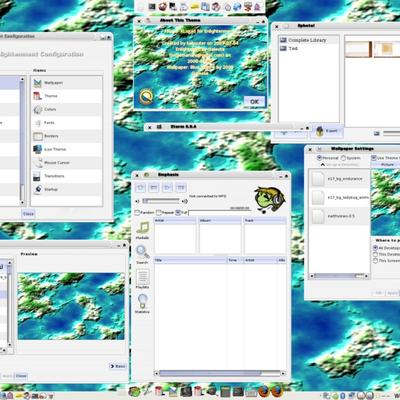Open Theme in the configuration Items list
The image size is (400, 400).
pos(67,96)
